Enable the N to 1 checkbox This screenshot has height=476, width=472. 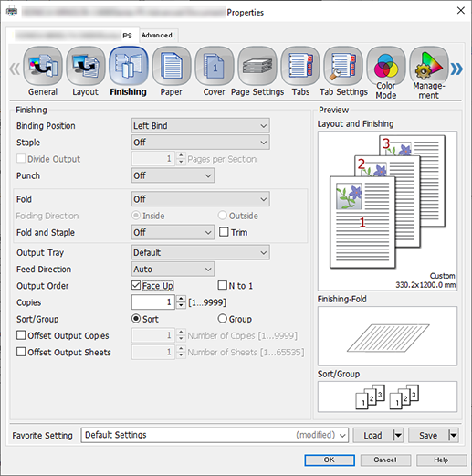223,285
